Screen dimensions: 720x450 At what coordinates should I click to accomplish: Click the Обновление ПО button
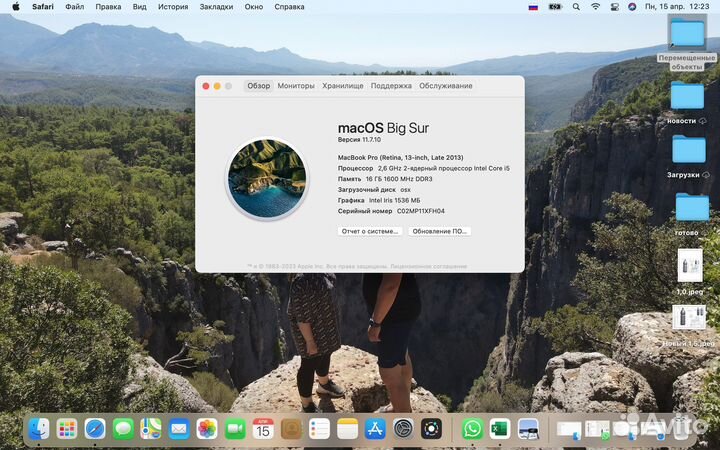(x=439, y=231)
